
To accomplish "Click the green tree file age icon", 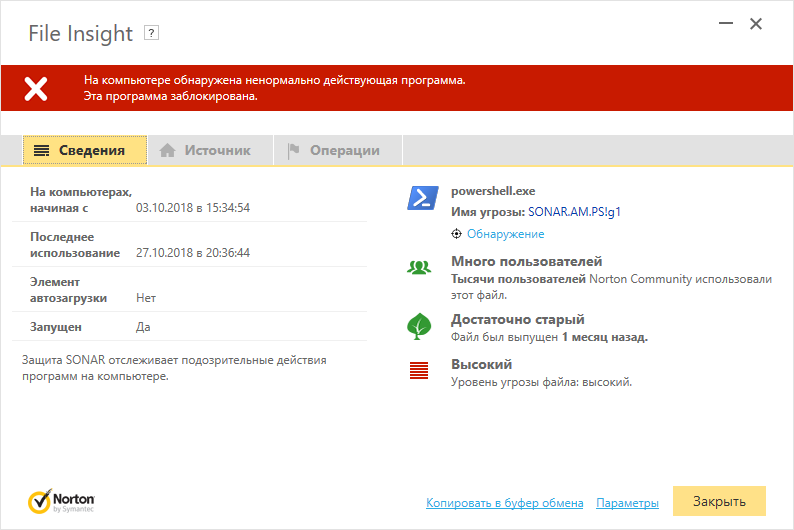I will coord(419,327).
